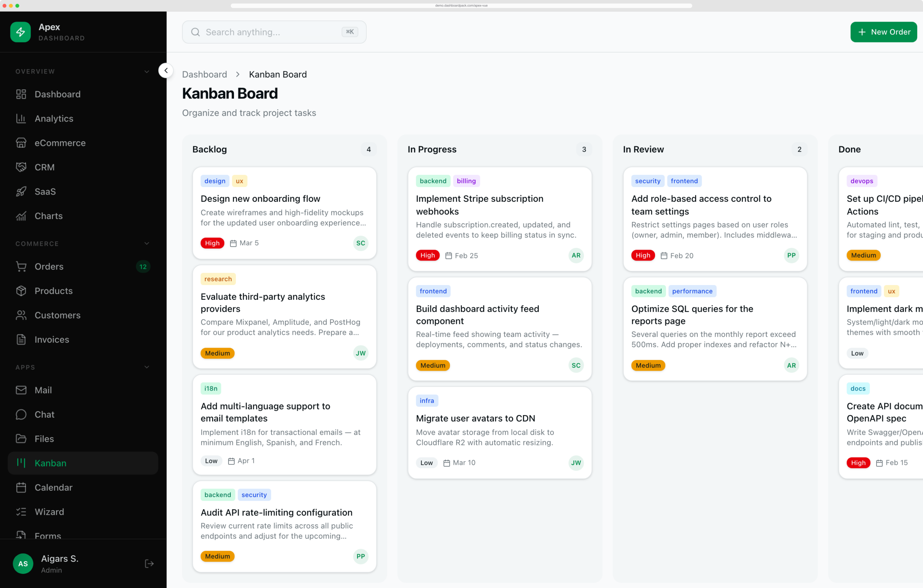Image resolution: width=923 pixels, height=588 pixels.
Task: Collapse the sidebar with arrow button
Action: [x=166, y=71]
